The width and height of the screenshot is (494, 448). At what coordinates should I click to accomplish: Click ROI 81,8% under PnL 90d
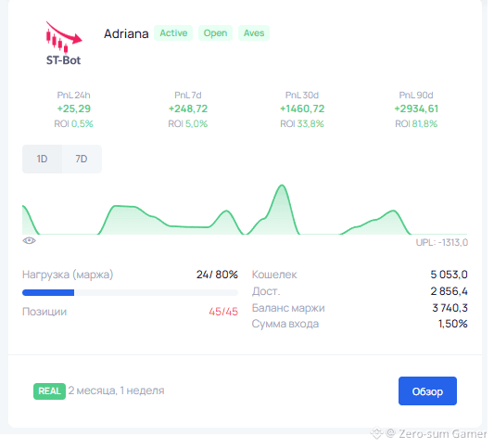(416, 124)
